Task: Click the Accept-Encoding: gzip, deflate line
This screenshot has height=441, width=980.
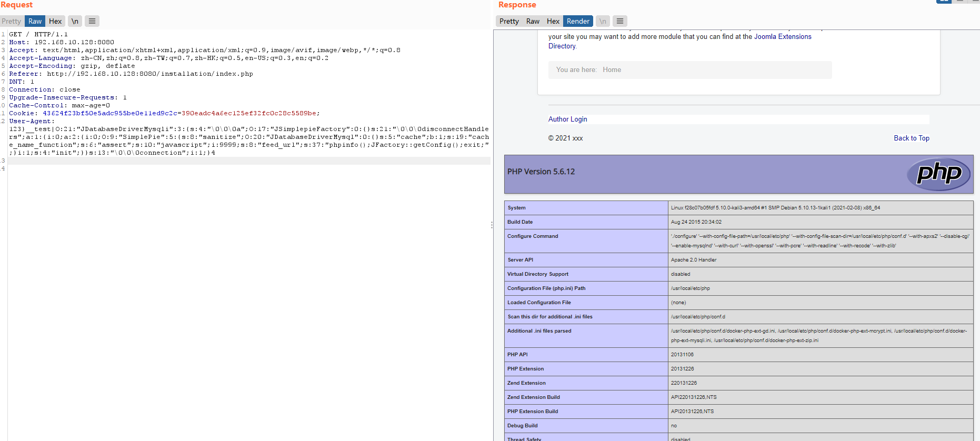Action: click(72, 66)
